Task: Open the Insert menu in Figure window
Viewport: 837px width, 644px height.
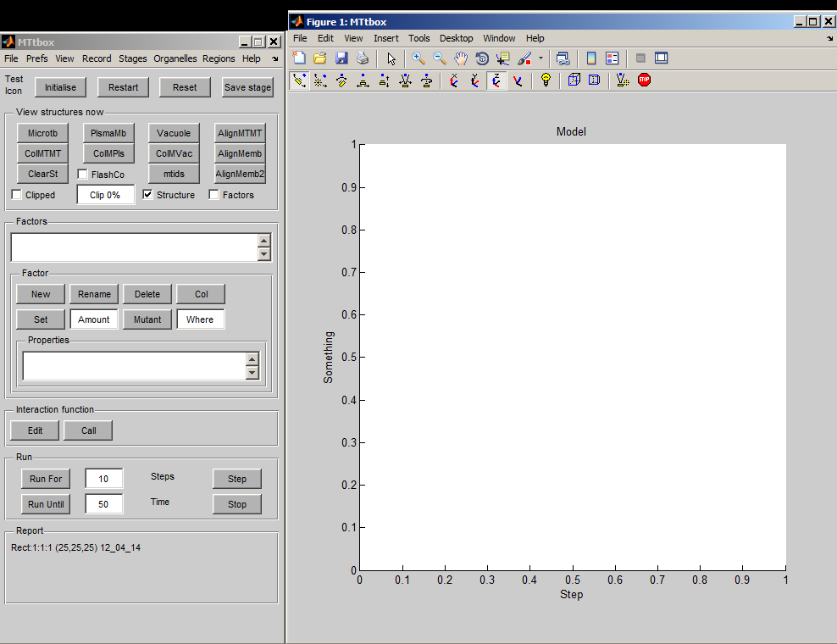Action: coord(385,38)
